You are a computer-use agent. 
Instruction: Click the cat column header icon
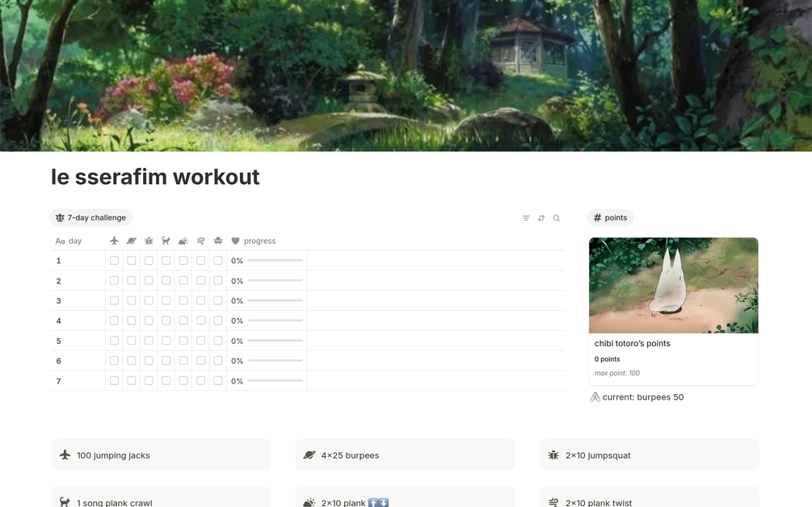click(166, 241)
